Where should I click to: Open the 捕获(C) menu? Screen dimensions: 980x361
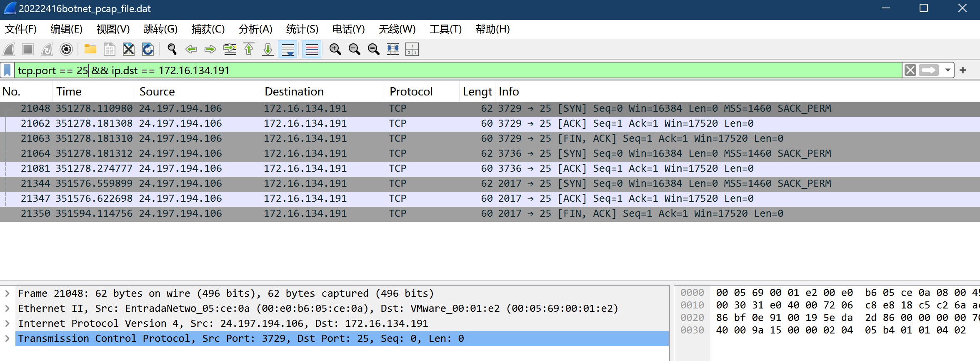[x=208, y=29]
